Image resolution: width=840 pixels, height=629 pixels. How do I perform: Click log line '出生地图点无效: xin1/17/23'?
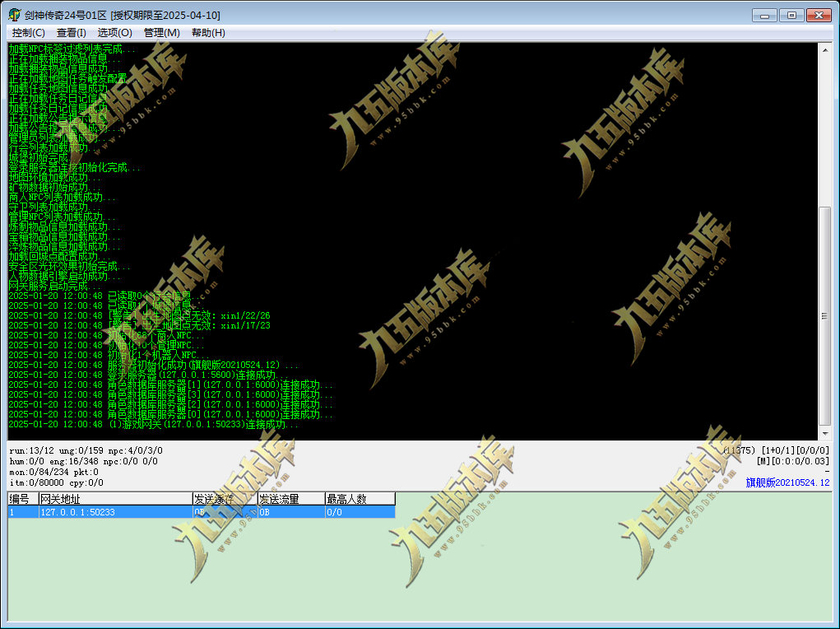[139, 325]
